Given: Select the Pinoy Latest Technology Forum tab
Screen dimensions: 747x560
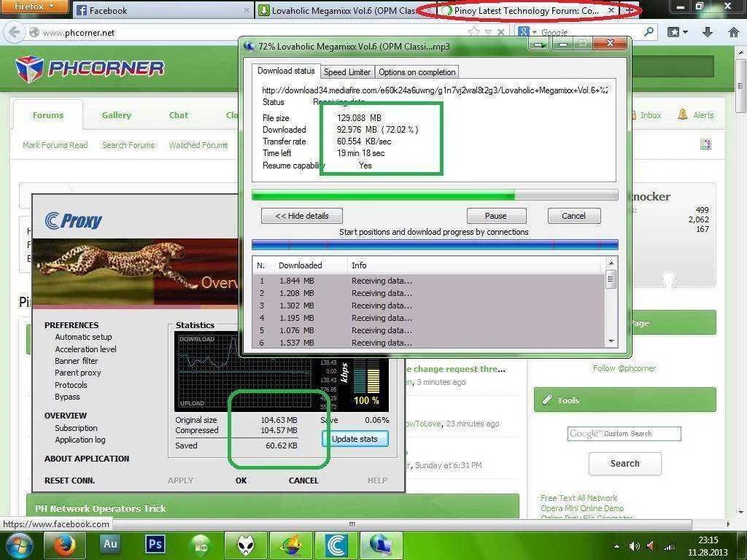Looking at the screenshot, I should [527, 10].
